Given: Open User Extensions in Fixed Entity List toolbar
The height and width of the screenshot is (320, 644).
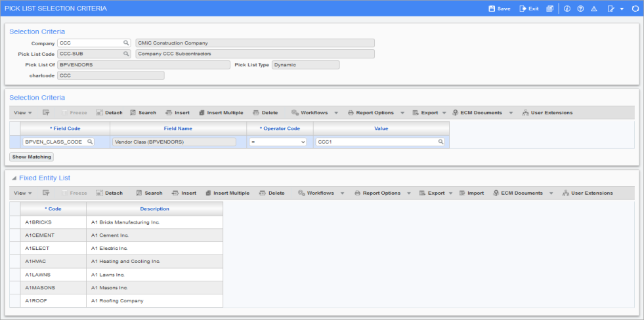Looking at the screenshot, I should pos(588,193).
